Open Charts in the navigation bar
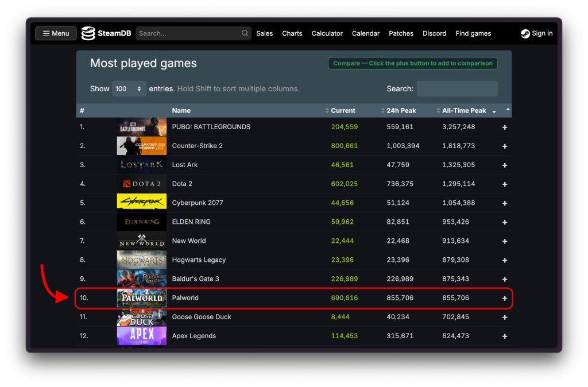The height and width of the screenshot is (387, 588). coord(292,33)
